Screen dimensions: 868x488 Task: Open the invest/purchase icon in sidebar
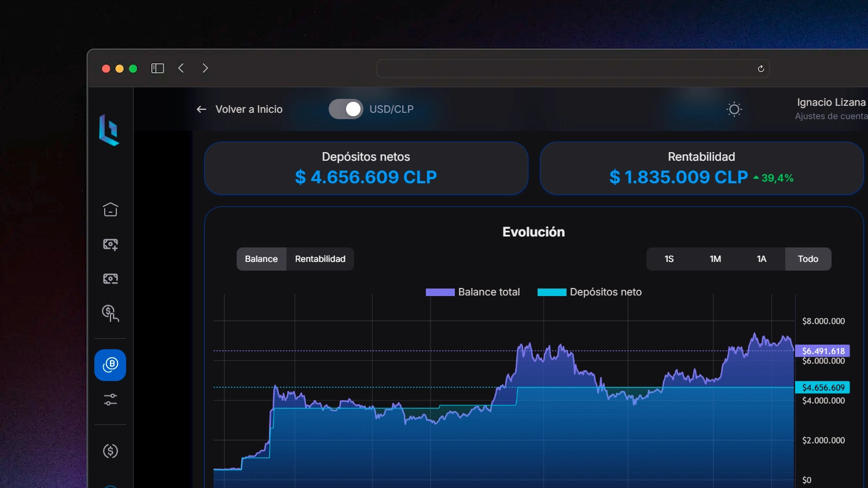point(110,314)
